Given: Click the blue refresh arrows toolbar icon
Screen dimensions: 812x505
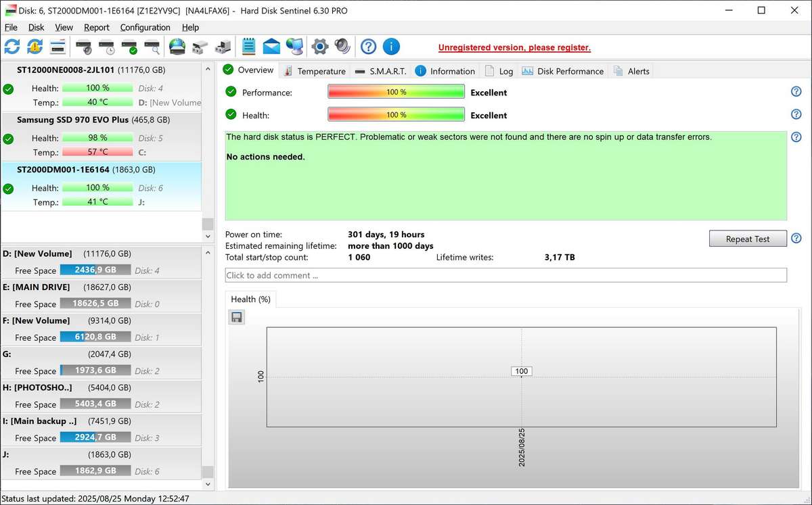Looking at the screenshot, I should tap(12, 47).
